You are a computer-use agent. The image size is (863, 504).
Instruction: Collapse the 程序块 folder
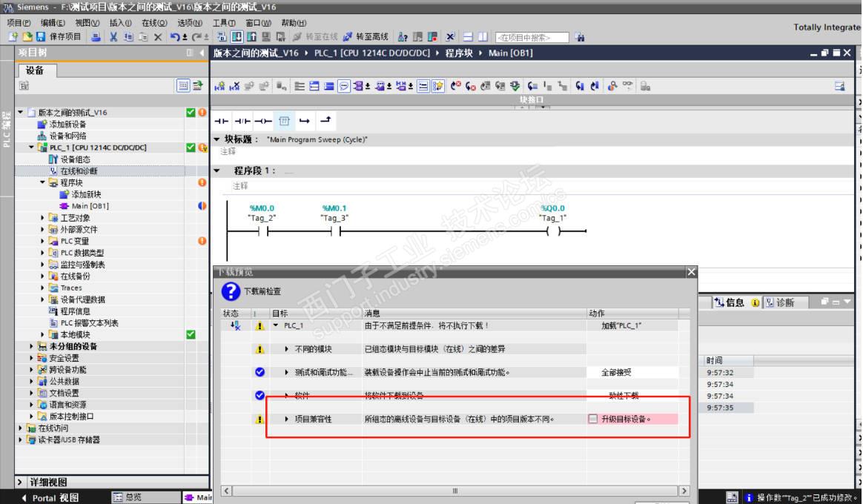pos(42,182)
